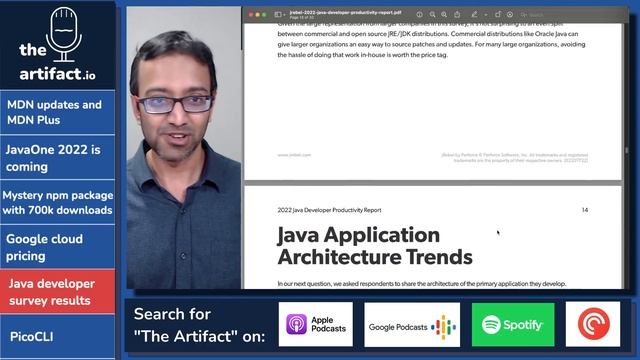Click the 'Java Application Architecture Trends' heading
The height and width of the screenshot is (360, 640).
375,246
